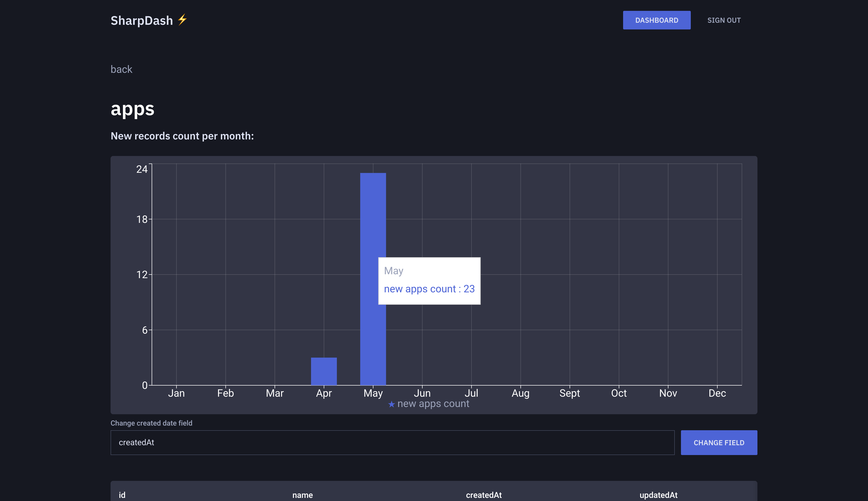
Task: Click the SharpDash brand title
Action: tap(142, 20)
